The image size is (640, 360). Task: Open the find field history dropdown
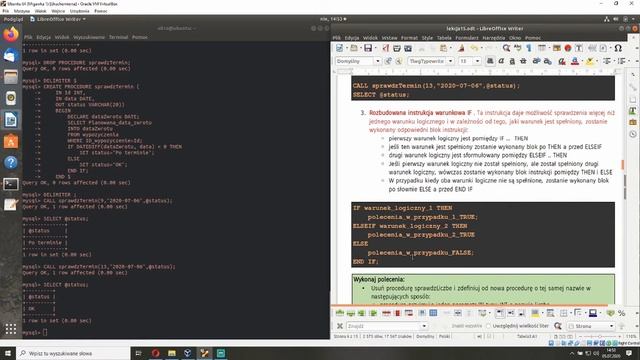[x=424, y=326]
